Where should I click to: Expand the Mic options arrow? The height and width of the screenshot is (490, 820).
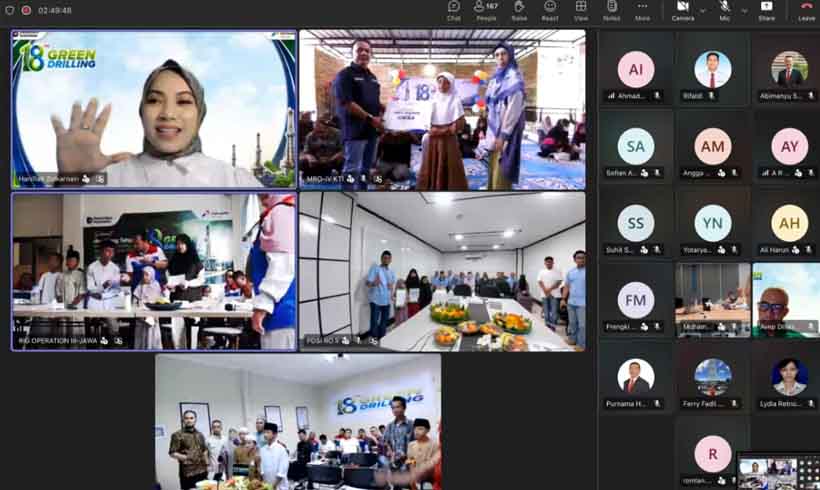tap(744, 10)
